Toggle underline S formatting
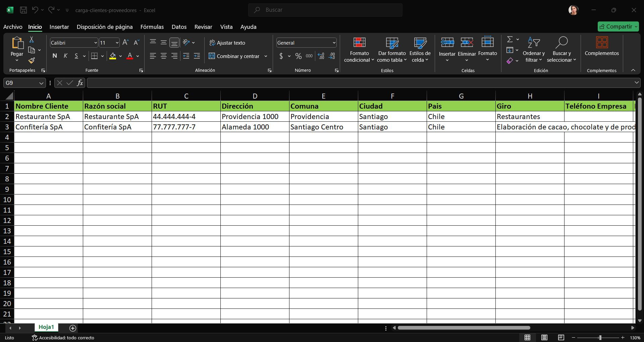Image resolution: width=644 pixels, height=342 pixels. 76,56
